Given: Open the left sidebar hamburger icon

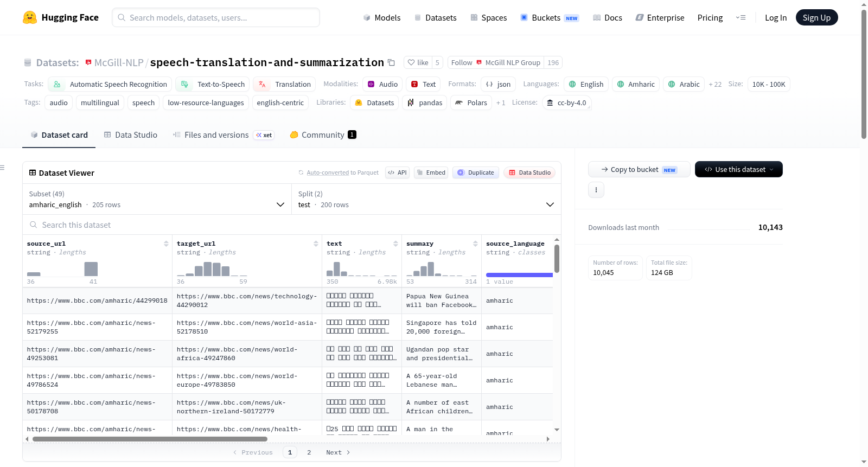Looking at the screenshot, I should click(2, 168).
